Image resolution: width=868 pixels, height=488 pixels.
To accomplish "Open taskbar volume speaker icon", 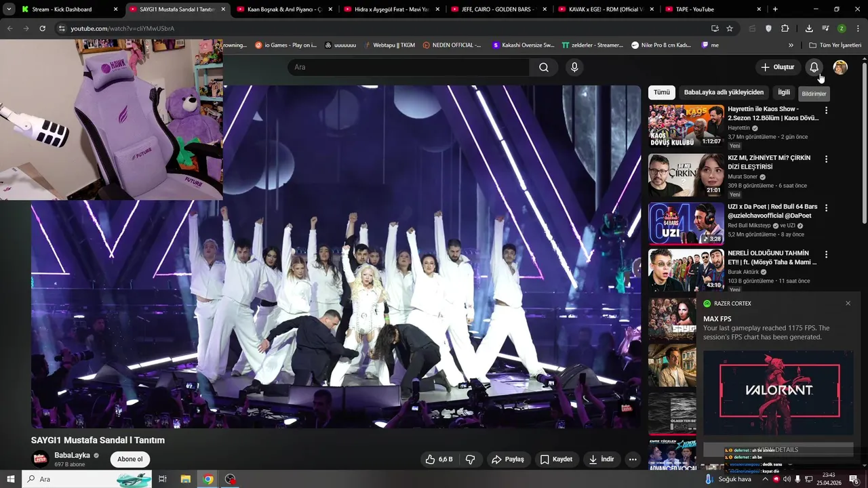I will click(x=787, y=479).
